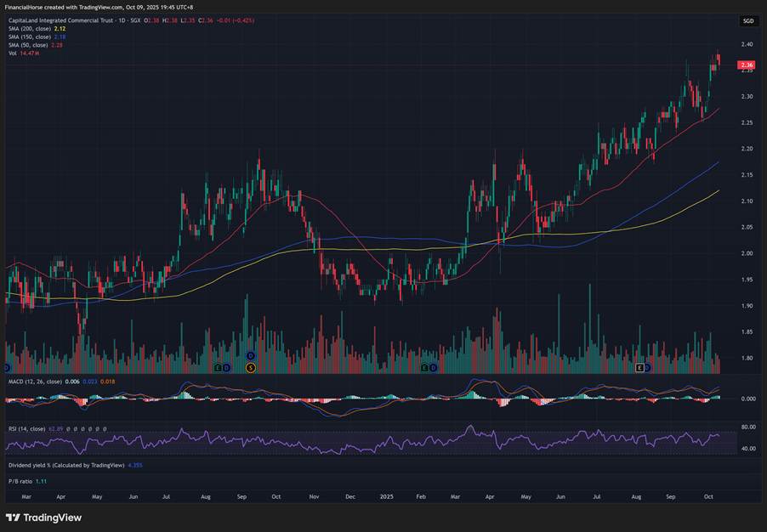
Task: Click the dividend D marker beside February 2025 earnings
Action: coord(433,367)
